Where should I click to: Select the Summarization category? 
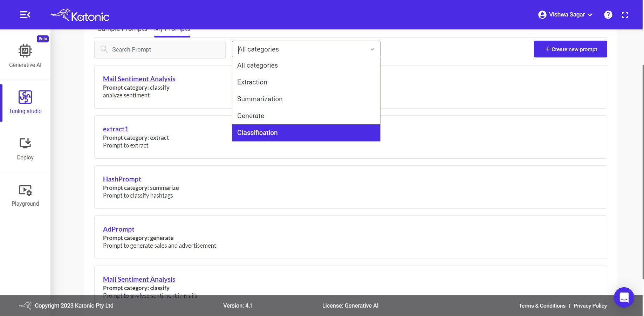click(x=306, y=99)
